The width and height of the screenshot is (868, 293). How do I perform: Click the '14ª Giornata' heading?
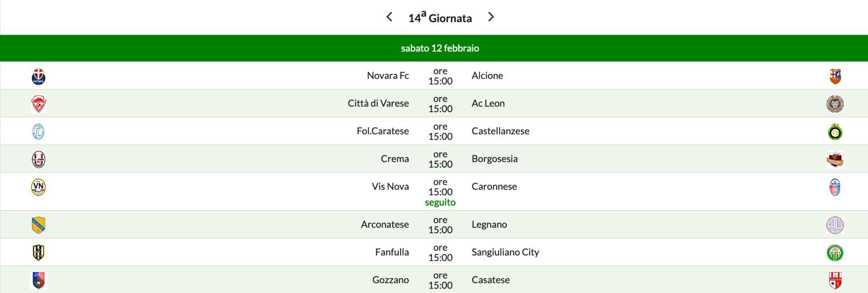click(x=440, y=18)
